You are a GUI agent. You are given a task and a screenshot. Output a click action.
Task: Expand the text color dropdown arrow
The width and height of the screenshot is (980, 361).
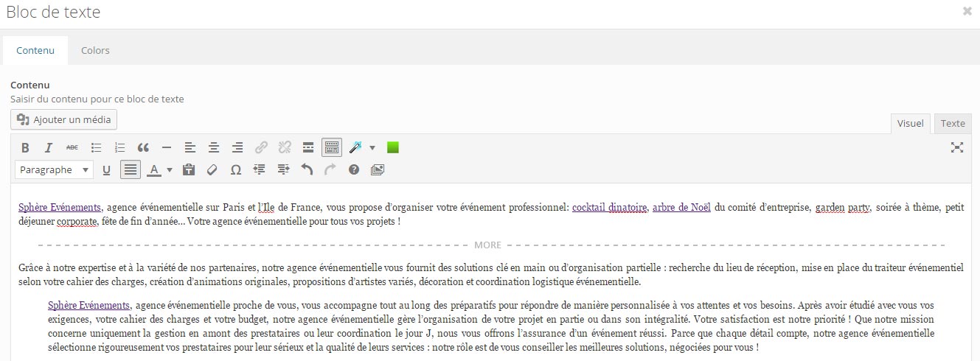tap(170, 170)
